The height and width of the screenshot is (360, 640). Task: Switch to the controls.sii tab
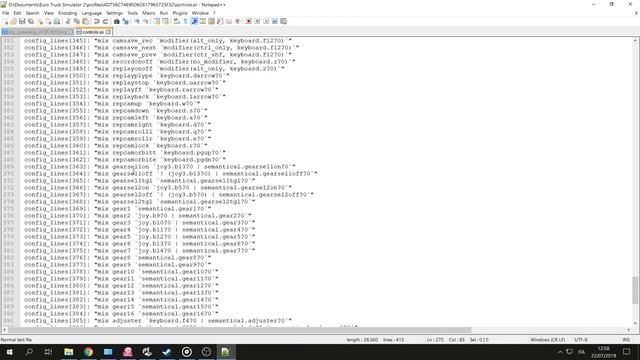pyautogui.click(x=93, y=32)
